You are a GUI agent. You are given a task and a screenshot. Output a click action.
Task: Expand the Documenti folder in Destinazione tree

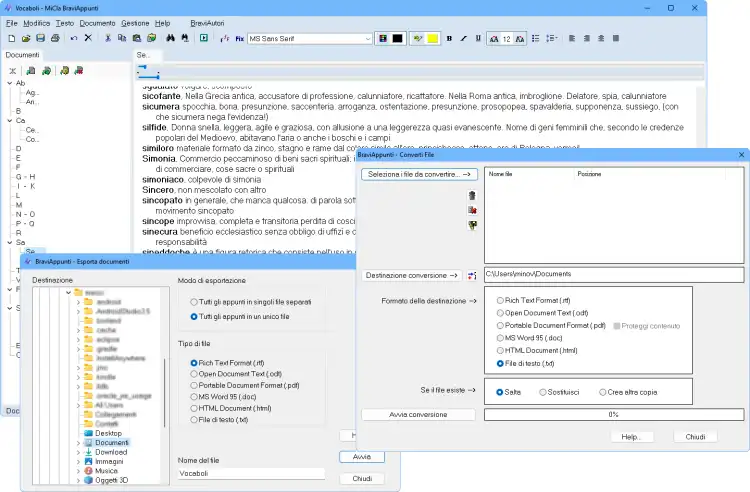(x=78, y=443)
